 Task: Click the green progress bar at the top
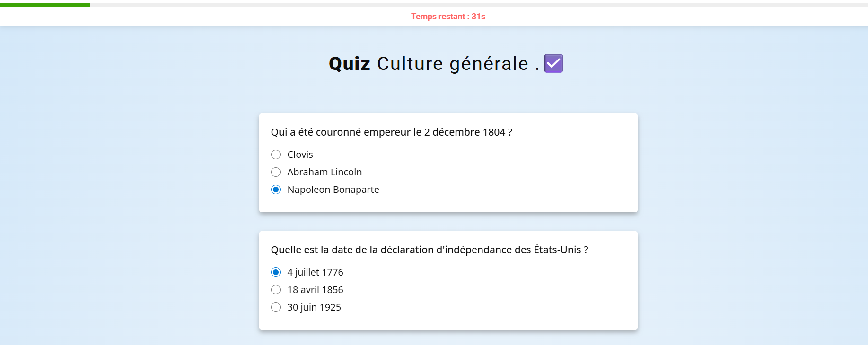(x=45, y=4)
